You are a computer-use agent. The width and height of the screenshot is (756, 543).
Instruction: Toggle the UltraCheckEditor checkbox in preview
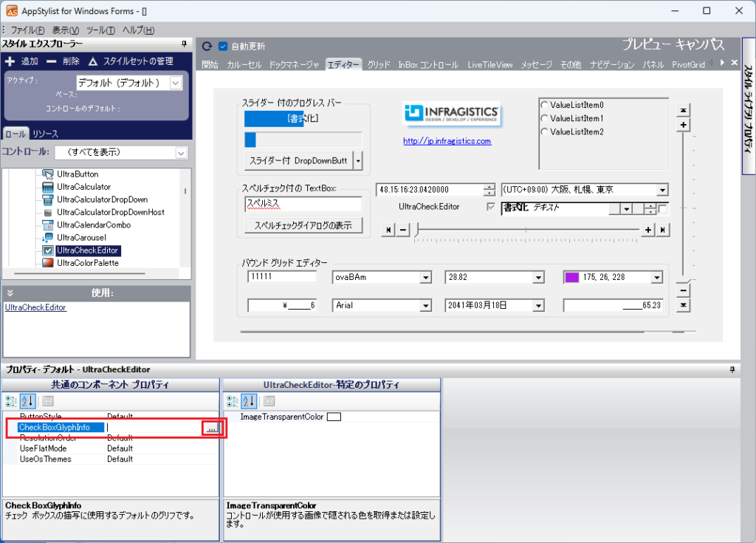click(x=491, y=207)
